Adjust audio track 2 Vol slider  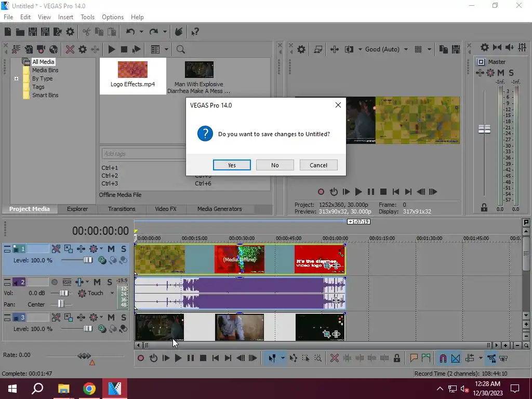(63, 293)
